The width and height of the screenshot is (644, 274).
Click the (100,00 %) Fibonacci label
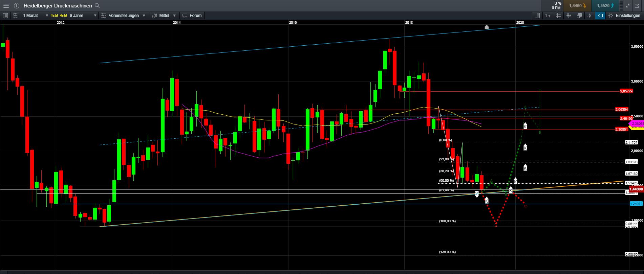point(447,221)
